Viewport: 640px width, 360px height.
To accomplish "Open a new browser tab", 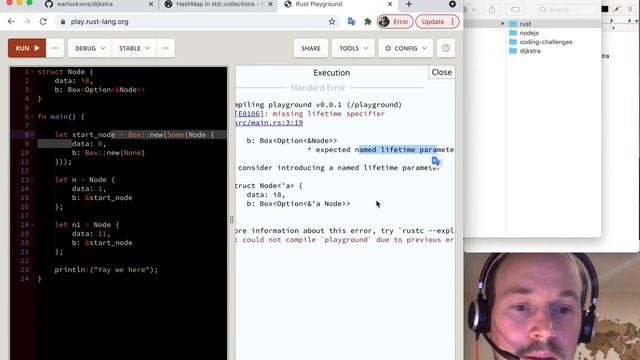I will [409, 4].
